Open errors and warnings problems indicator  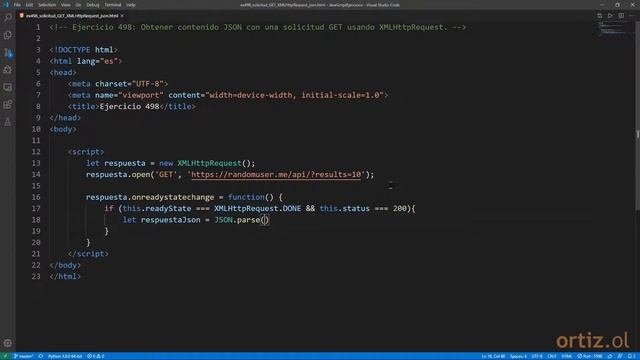[96, 356]
